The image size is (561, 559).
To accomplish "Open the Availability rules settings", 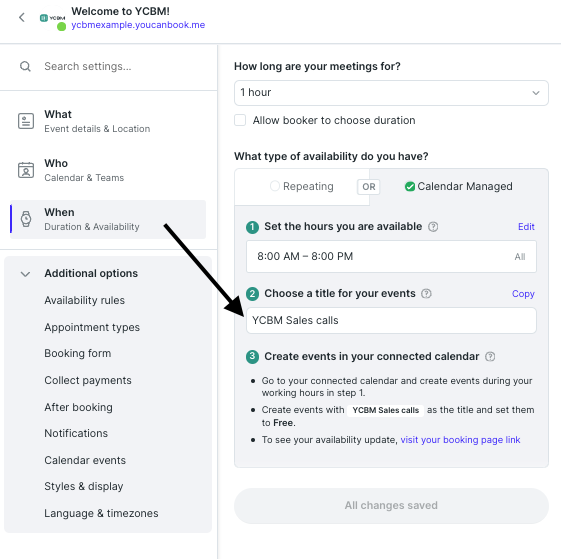I will pyautogui.click(x=84, y=300).
